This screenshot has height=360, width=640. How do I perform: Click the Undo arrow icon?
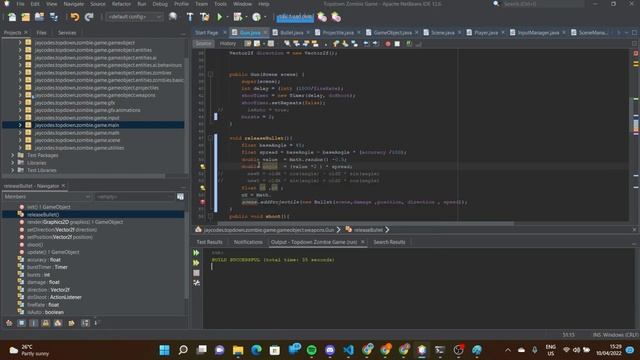[x=75, y=17]
